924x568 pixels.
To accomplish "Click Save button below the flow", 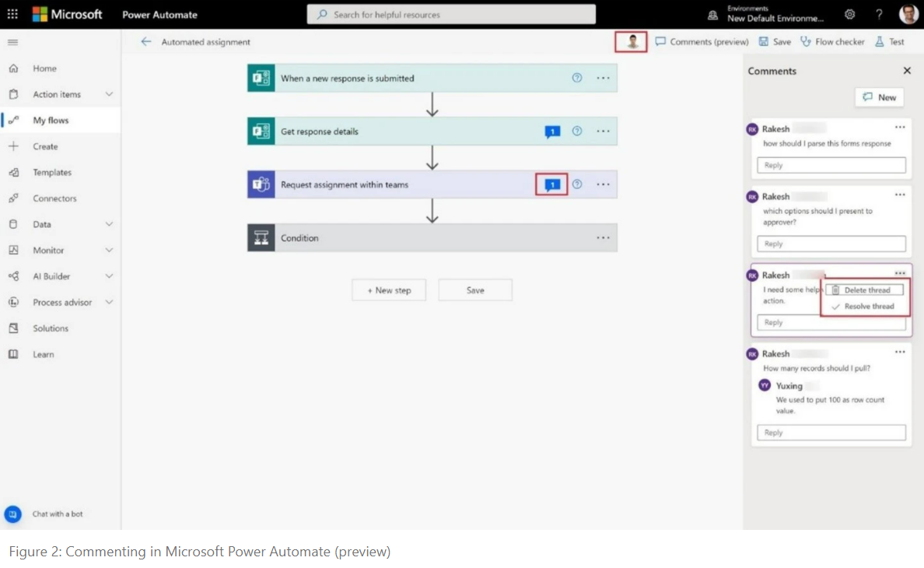I will pyautogui.click(x=475, y=290).
